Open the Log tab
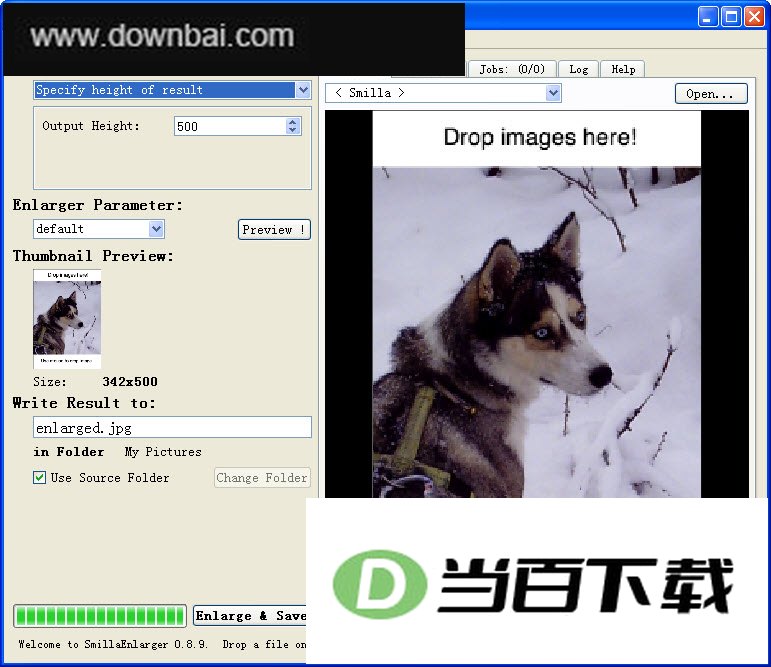Screen dimensions: 771x667 (x=579, y=69)
